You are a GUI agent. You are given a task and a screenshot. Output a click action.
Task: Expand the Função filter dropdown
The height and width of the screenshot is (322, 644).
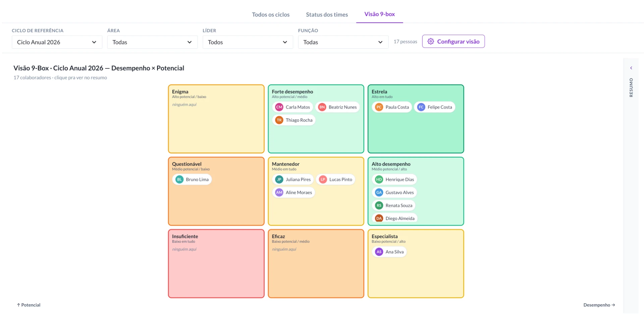pyautogui.click(x=343, y=42)
